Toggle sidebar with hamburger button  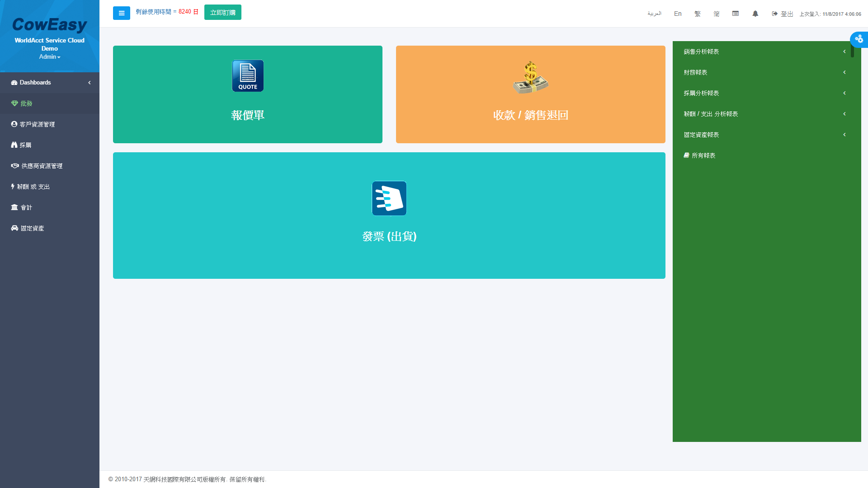click(122, 13)
